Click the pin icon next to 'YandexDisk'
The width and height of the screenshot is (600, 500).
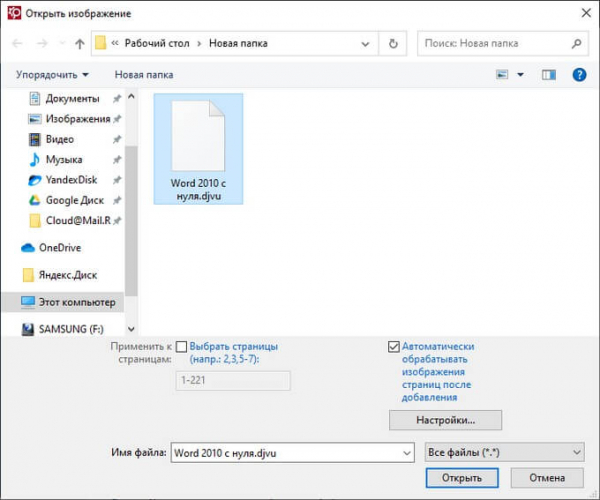(117, 180)
